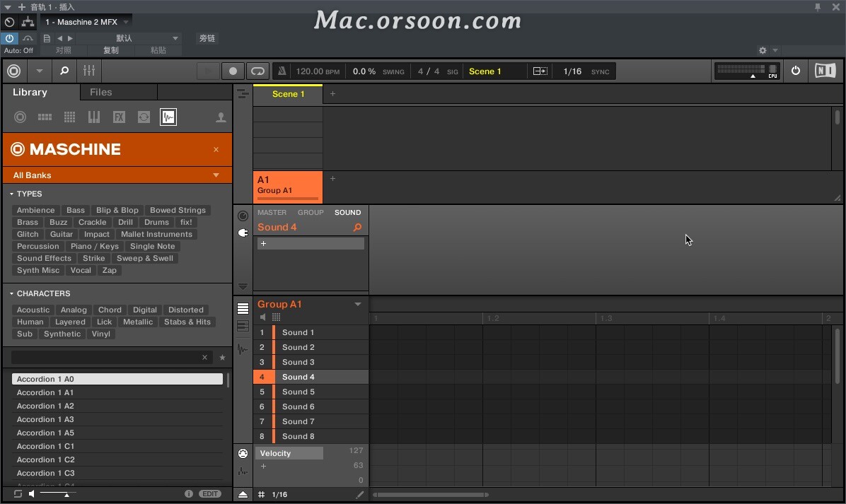The width and height of the screenshot is (846, 504).
Task: Open the host settings gear icon
Action: tap(763, 50)
